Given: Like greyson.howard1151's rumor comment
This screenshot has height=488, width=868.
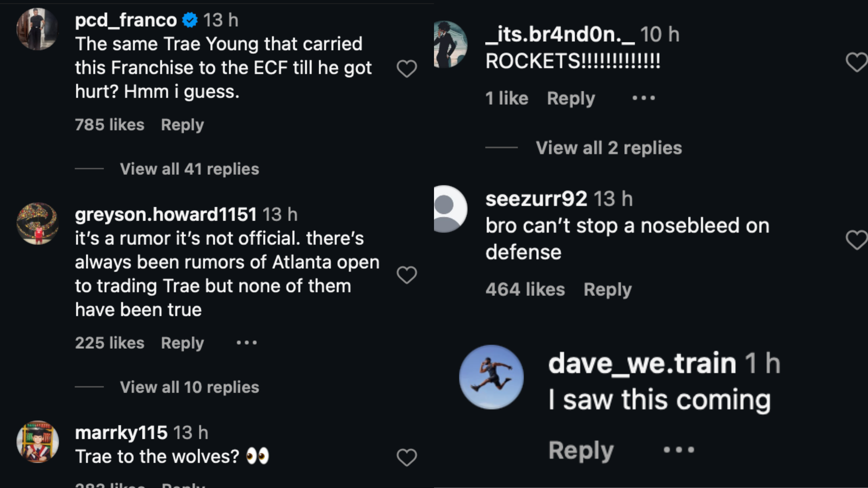Looking at the screenshot, I should pos(406,275).
